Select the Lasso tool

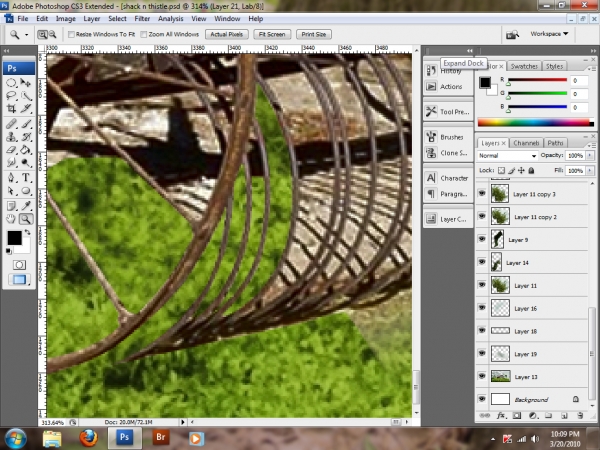point(11,96)
